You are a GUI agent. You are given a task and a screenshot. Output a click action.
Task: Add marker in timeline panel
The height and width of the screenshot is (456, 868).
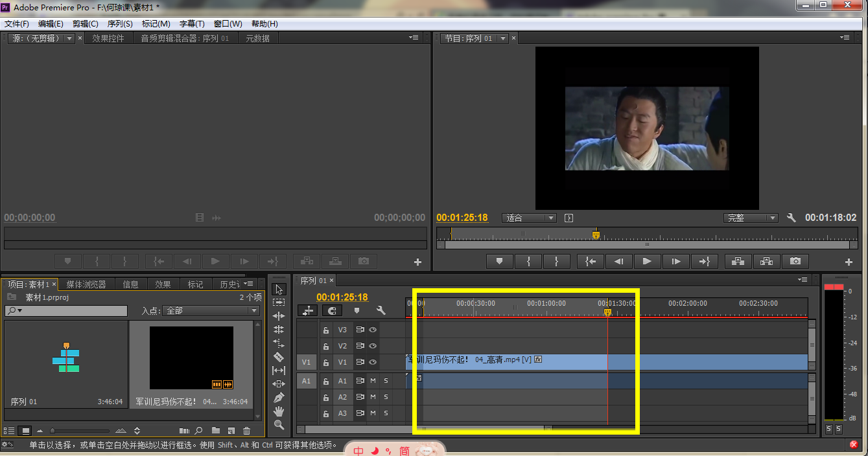click(x=357, y=311)
